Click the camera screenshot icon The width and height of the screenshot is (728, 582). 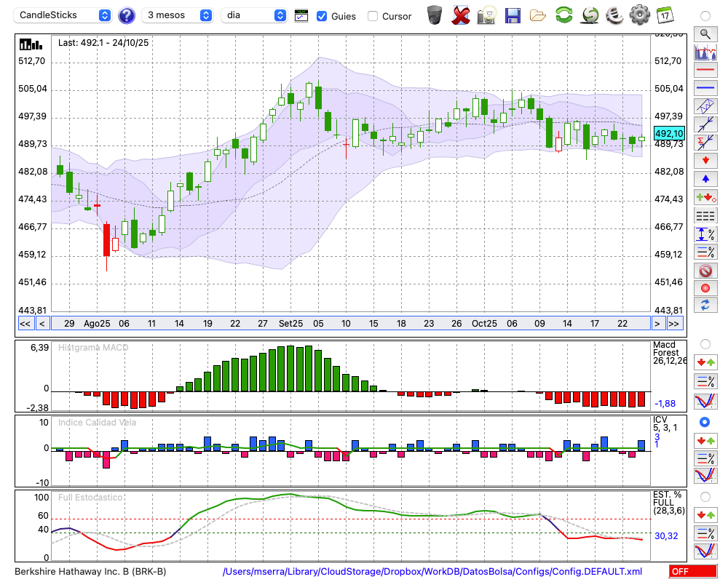pyautogui.click(x=486, y=15)
